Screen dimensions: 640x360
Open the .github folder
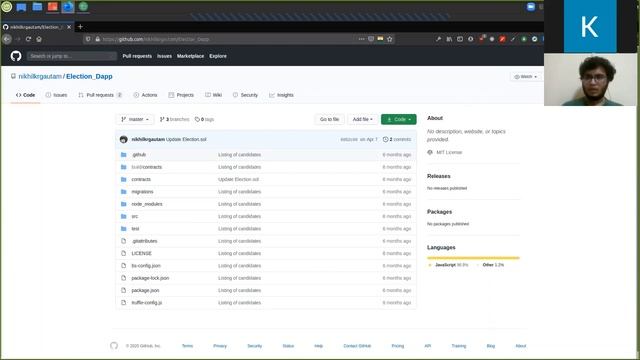pyautogui.click(x=139, y=155)
